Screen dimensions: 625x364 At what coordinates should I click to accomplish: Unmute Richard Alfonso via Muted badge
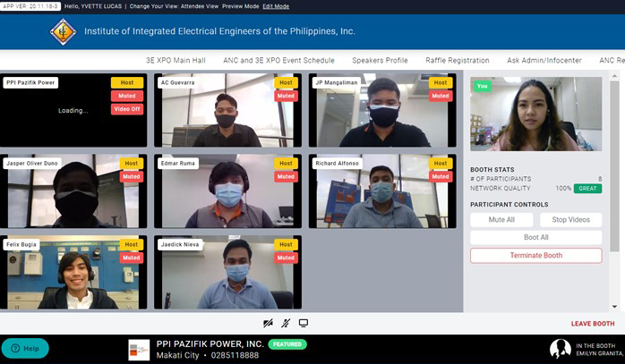tap(440, 177)
